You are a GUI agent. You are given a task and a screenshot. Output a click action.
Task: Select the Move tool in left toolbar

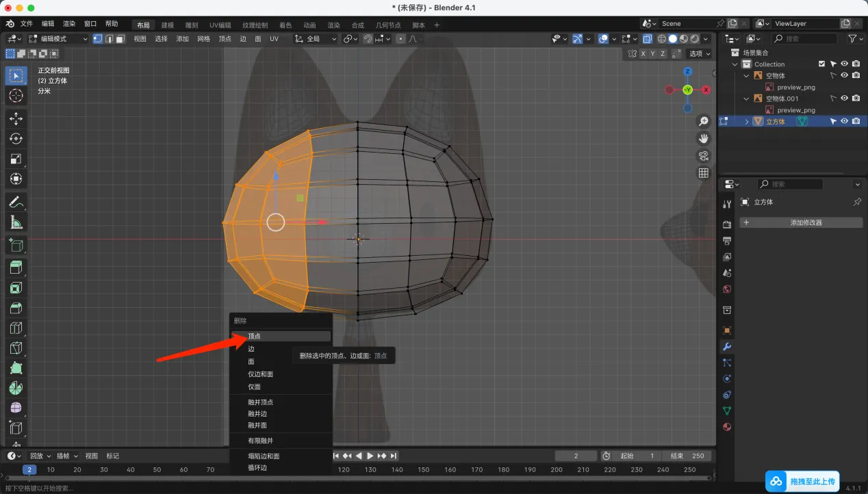pos(16,118)
